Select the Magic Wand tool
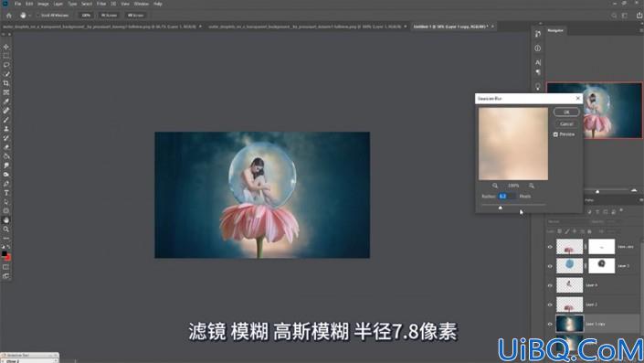The image size is (644, 363). [x=6, y=74]
